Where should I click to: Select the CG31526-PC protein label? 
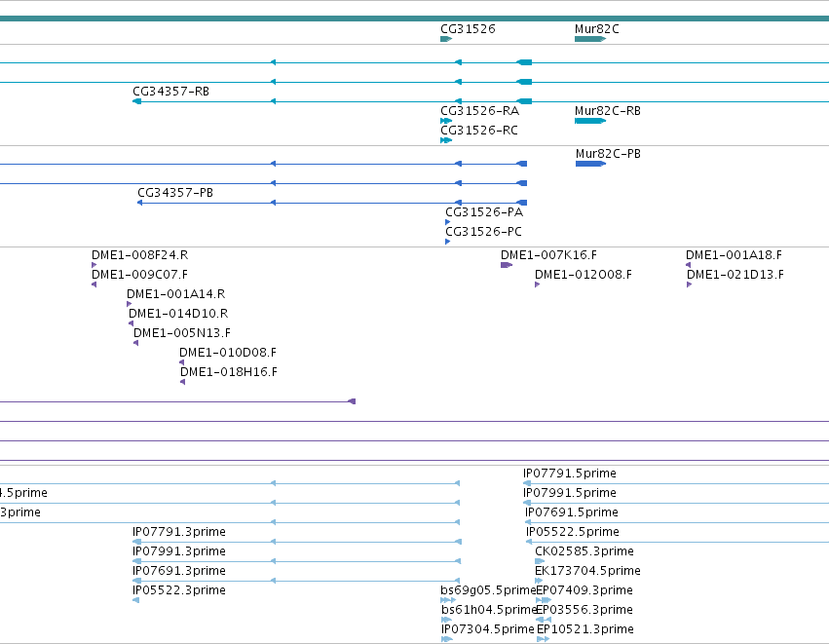click(484, 232)
